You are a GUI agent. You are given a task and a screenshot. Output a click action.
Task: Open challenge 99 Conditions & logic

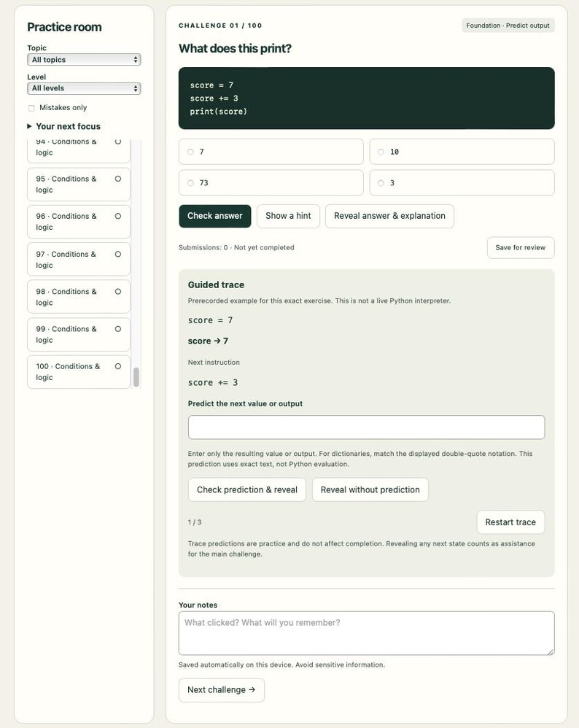pos(79,334)
